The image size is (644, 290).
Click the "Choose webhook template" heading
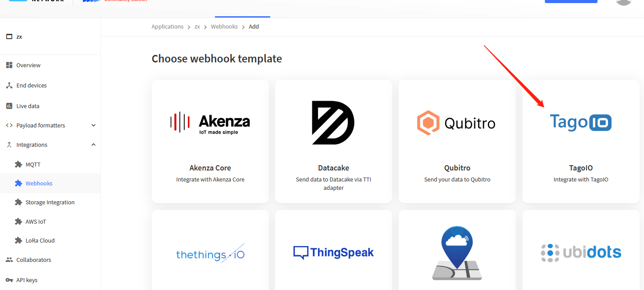tap(217, 59)
